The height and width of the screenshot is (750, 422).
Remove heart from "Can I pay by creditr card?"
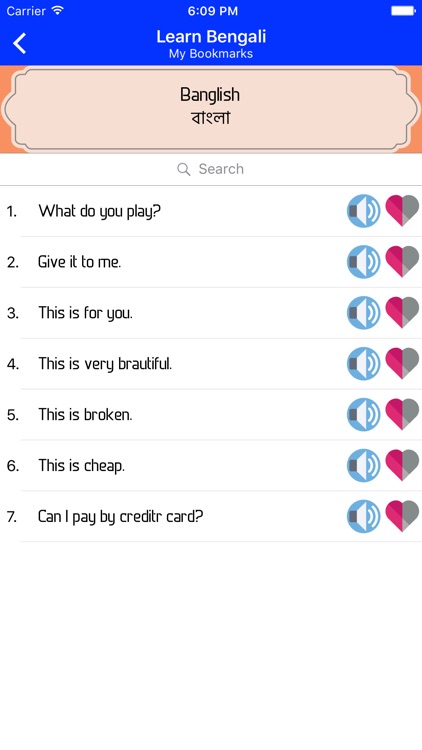pos(402,517)
